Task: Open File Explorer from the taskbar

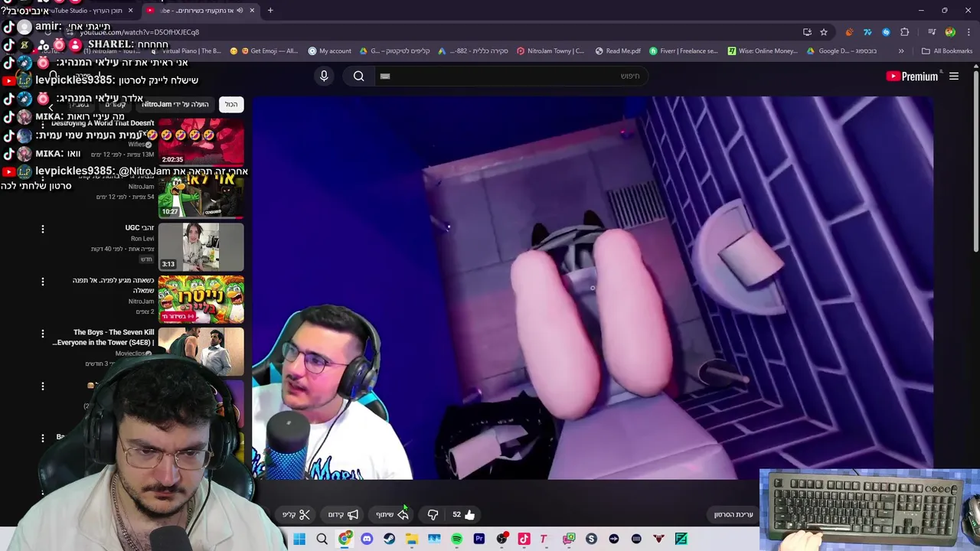Action: click(412, 539)
